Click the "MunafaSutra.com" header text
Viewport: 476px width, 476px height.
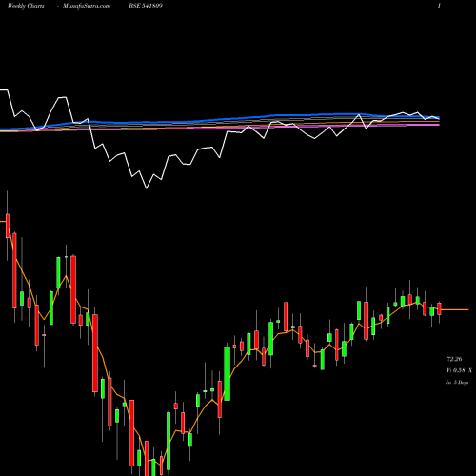(x=87, y=6)
